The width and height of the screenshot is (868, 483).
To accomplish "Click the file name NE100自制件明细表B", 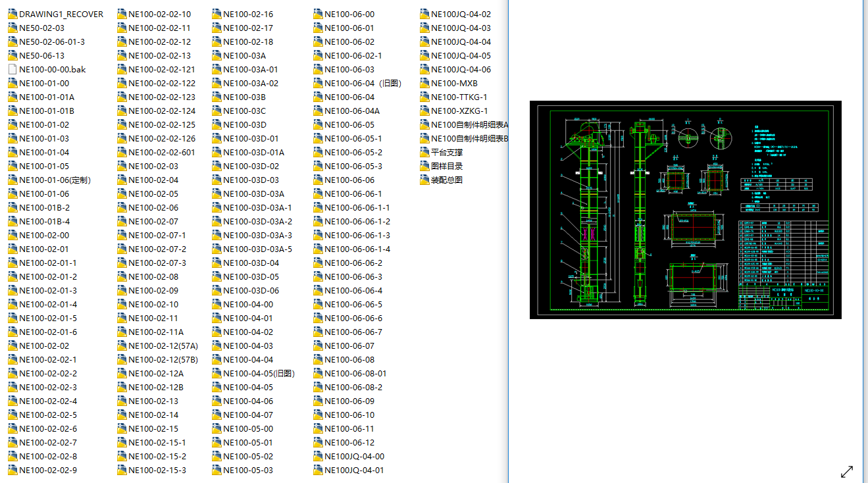I will (470, 138).
